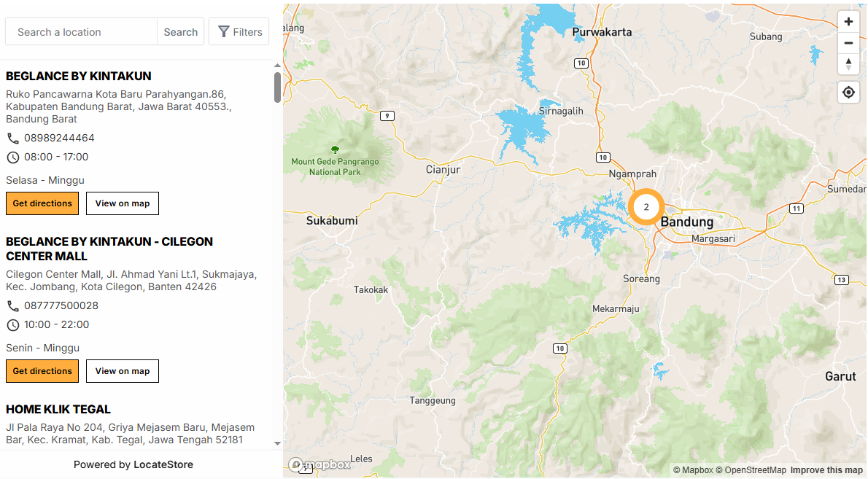The image size is (868, 479).
Task: Click the phone icon beside 08989244464
Action: (12, 139)
